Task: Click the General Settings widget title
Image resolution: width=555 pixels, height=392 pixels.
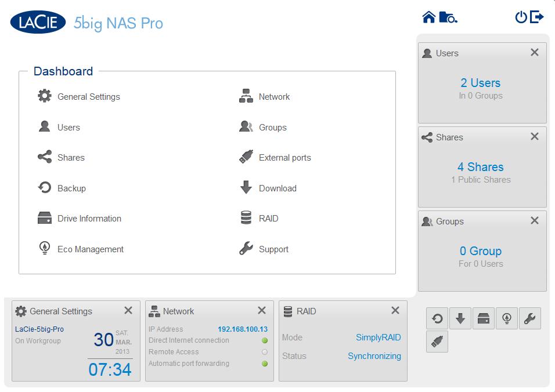Action: click(x=61, y=311)
